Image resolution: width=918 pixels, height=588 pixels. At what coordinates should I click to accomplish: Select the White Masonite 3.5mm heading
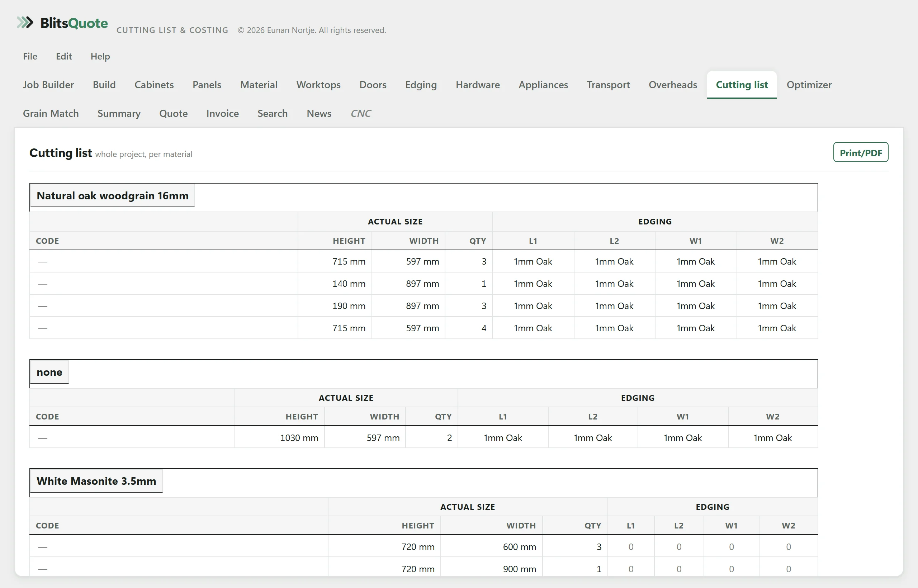pos(96,481)
